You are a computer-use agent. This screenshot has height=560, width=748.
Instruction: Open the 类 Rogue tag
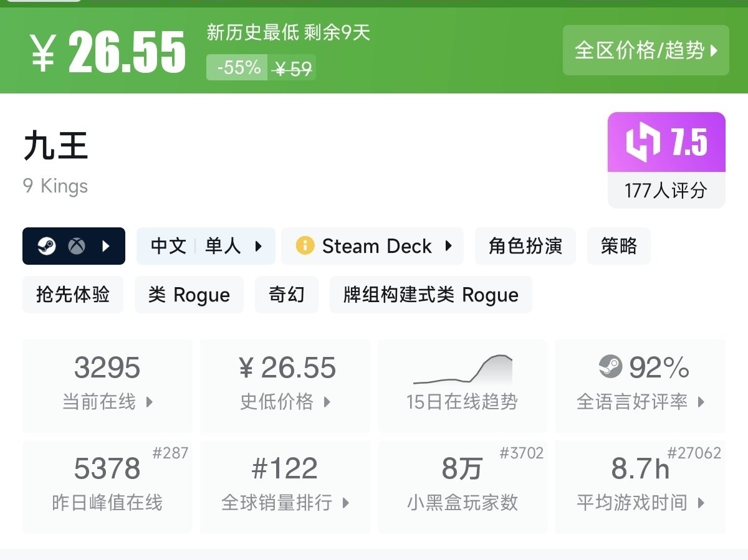coord(189,295)
